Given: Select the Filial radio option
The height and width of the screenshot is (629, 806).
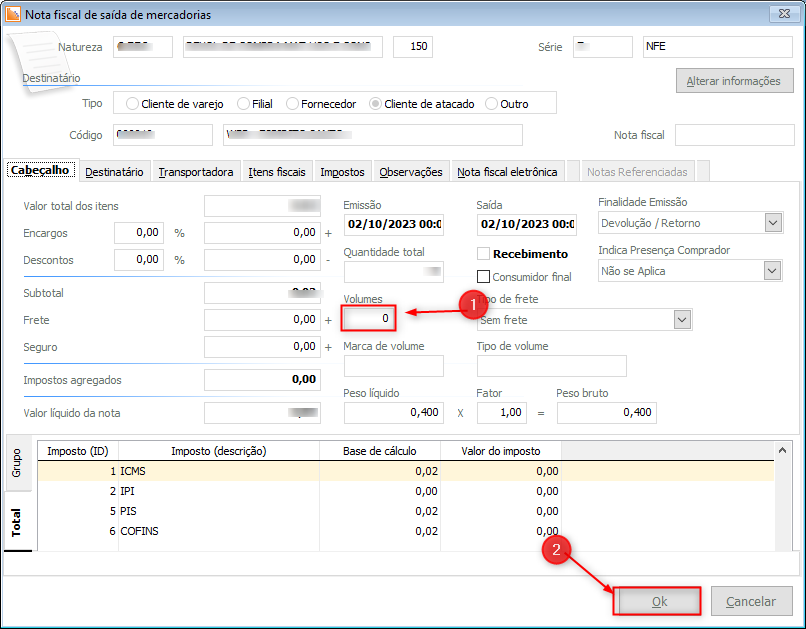Looking at the screenshot, I should [x=244, y=103].
